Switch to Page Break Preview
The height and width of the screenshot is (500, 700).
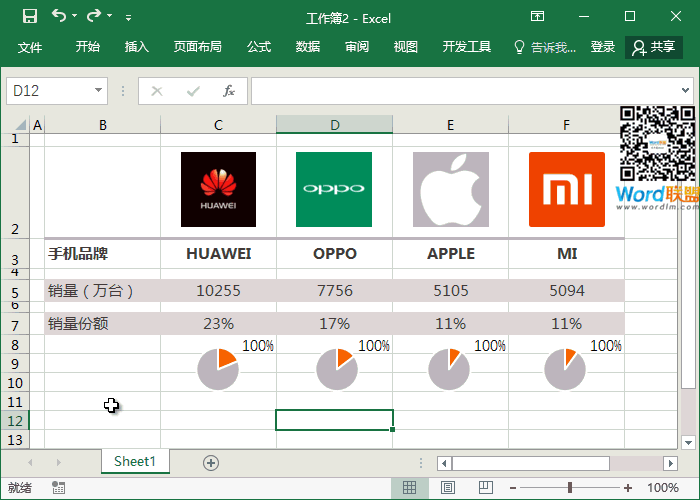tap(486, 488)
